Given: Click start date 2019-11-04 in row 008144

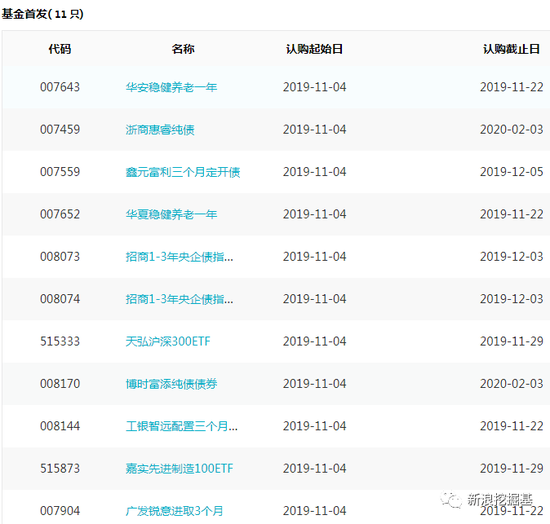Looking at the screenshot, I should pos(315,426).
